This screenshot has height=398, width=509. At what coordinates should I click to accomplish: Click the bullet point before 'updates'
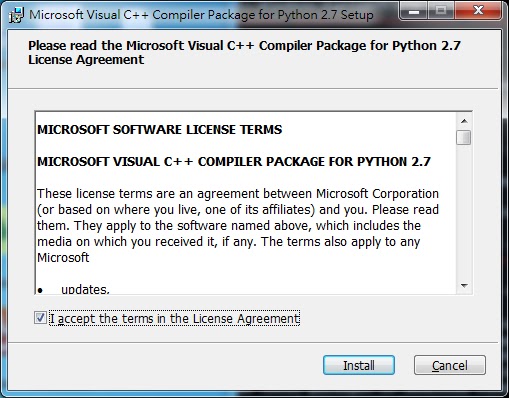pyautogui.click(x=40, y=291)
